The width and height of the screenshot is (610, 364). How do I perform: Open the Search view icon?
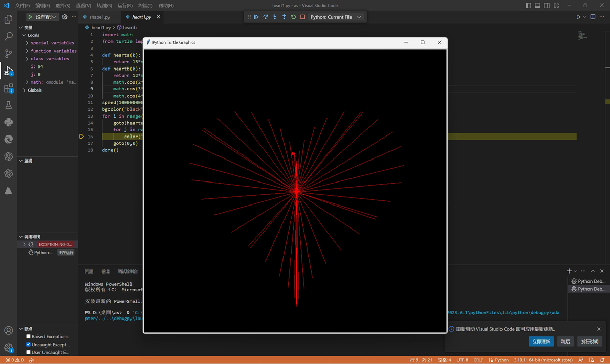click(9, 36)
